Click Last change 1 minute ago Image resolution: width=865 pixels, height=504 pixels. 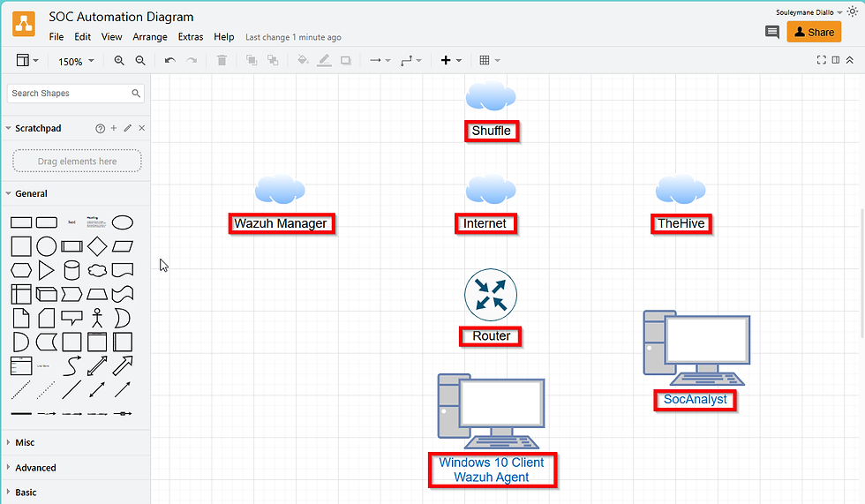coord(293,37)
